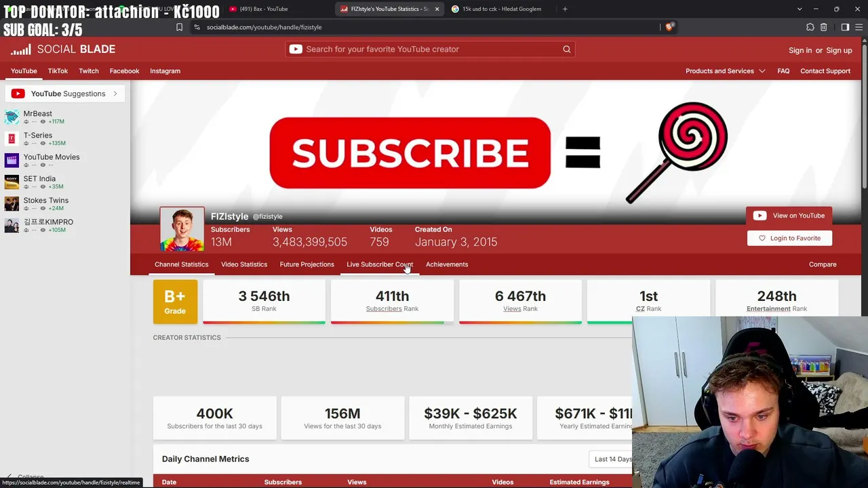Click the Stokes Twins suggestion name

click(46, 201)
